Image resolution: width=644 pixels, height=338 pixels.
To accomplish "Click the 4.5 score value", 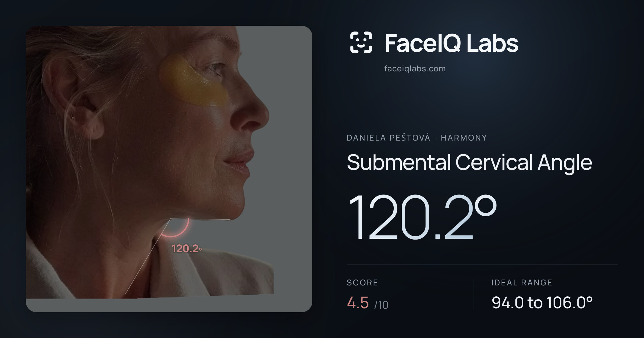I will coord(358,303).
